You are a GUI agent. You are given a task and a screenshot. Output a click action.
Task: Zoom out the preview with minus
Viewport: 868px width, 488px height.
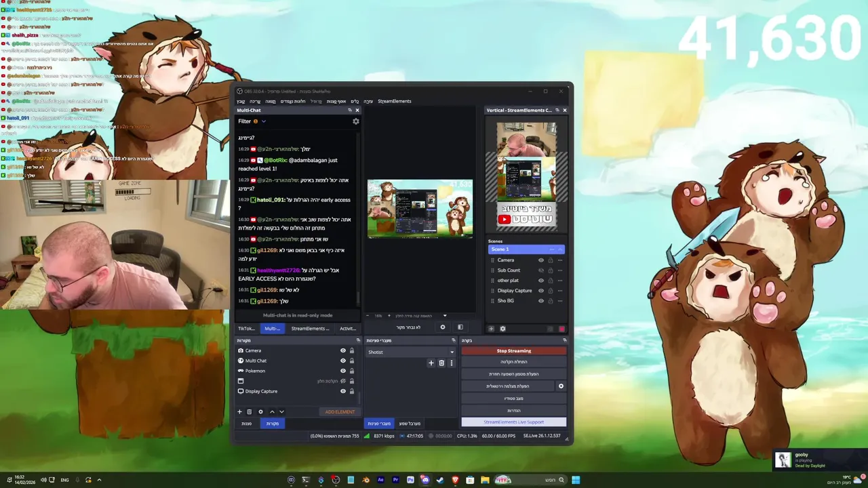368,316
